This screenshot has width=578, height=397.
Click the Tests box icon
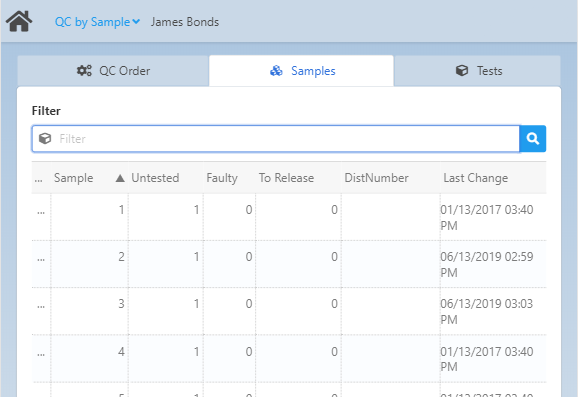[x=462, y=70]
